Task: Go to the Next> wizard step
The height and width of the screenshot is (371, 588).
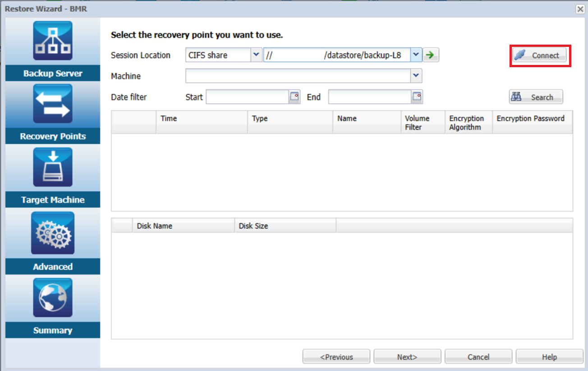Action: click(407, 357)
